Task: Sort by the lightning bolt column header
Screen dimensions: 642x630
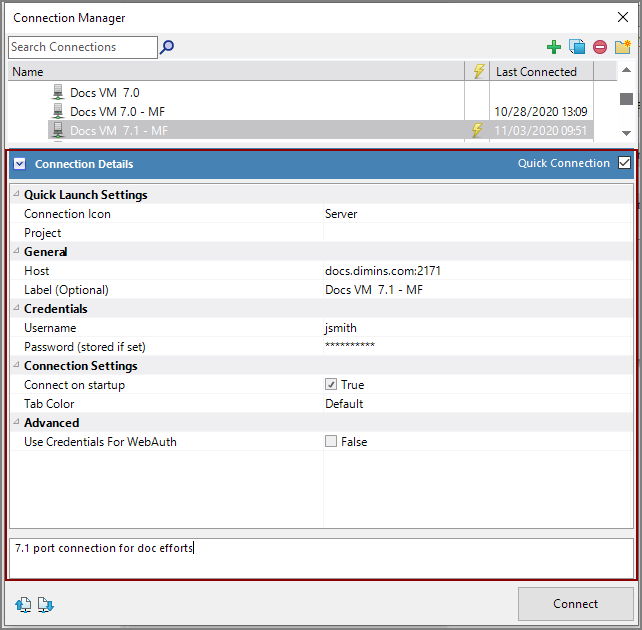Action: (x=477, y=71)
